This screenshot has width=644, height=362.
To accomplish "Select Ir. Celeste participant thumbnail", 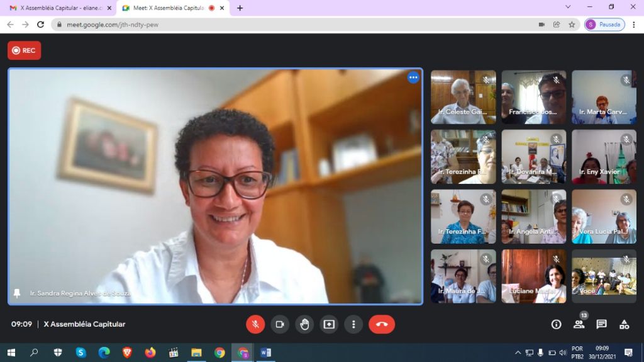I will pos(464,96).
